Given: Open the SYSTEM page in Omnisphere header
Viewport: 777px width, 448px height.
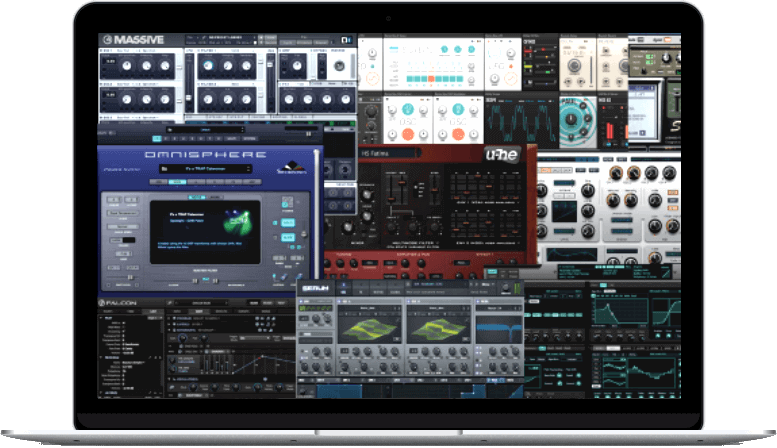Looking at the screenshot, I should [x=249, y=139].
